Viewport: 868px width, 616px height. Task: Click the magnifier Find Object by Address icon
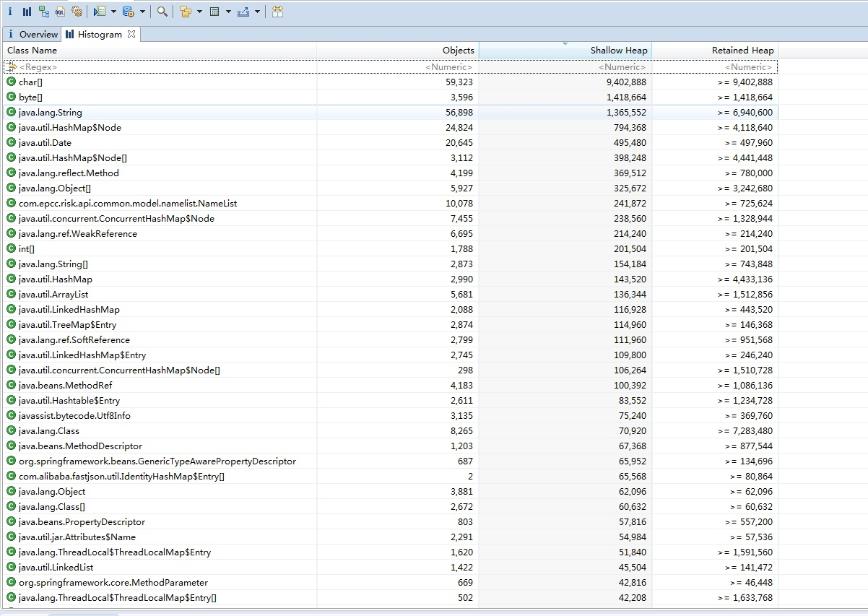(x=162, y=12)
